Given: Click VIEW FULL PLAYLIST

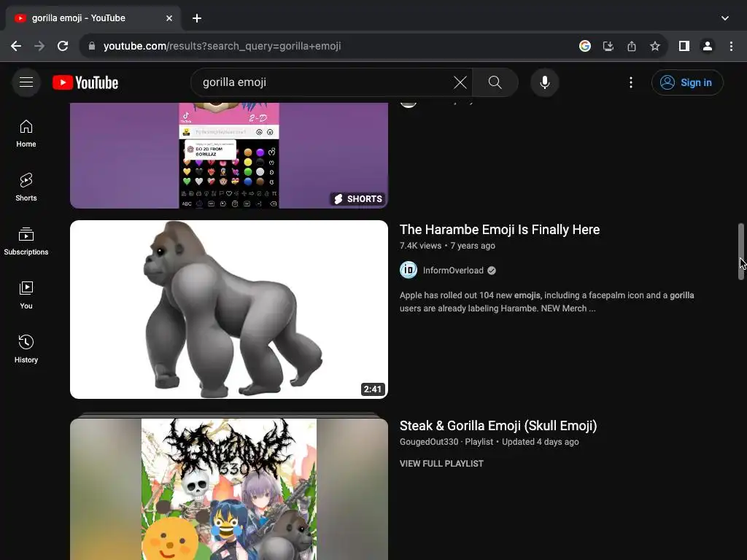Looking at the screenshot, I should tap(441, 463).
